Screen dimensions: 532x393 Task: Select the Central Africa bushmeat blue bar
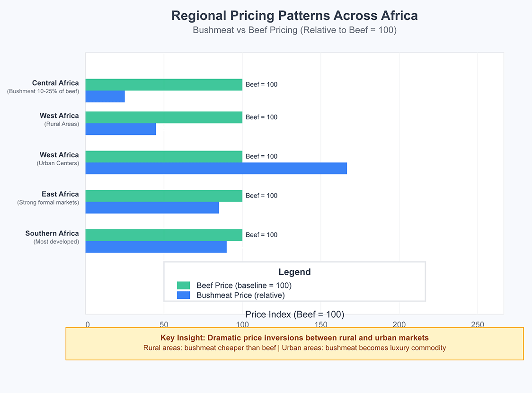tap(105, 97)
